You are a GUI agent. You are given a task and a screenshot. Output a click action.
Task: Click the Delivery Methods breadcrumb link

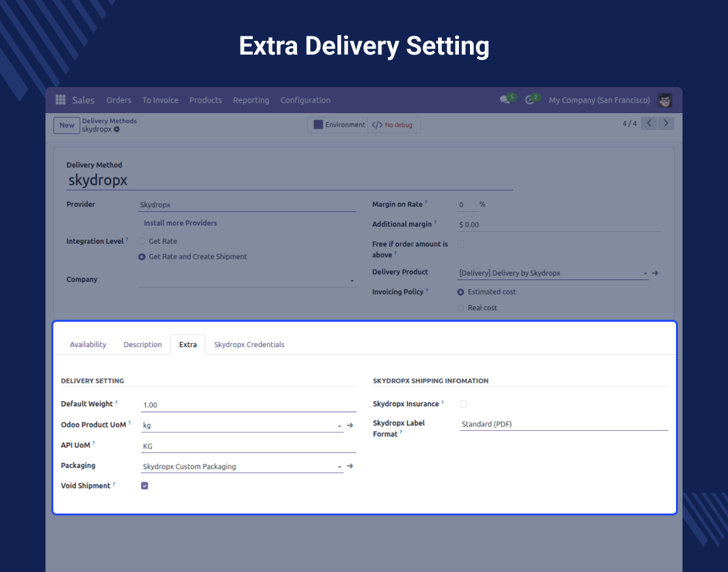pos(110,121)
